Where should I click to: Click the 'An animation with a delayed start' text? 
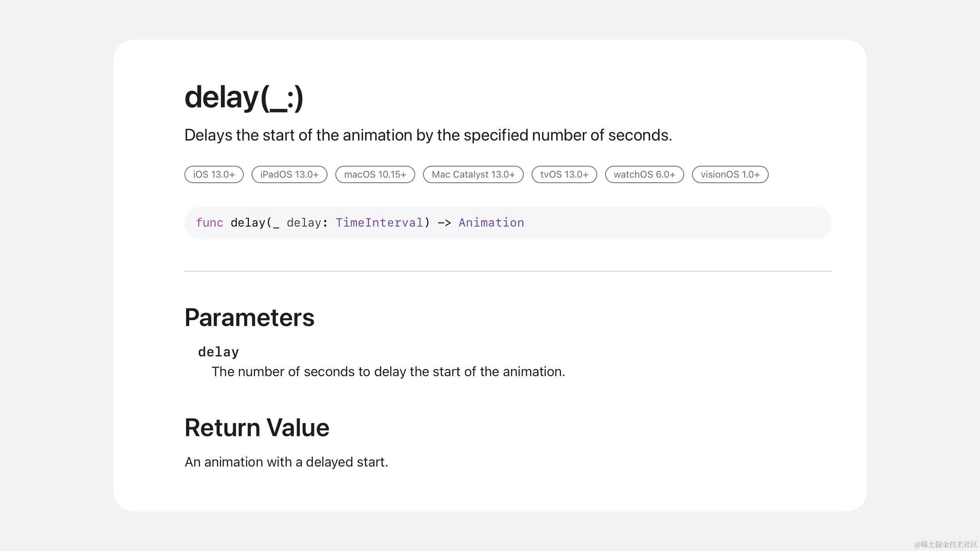point(286,462)
